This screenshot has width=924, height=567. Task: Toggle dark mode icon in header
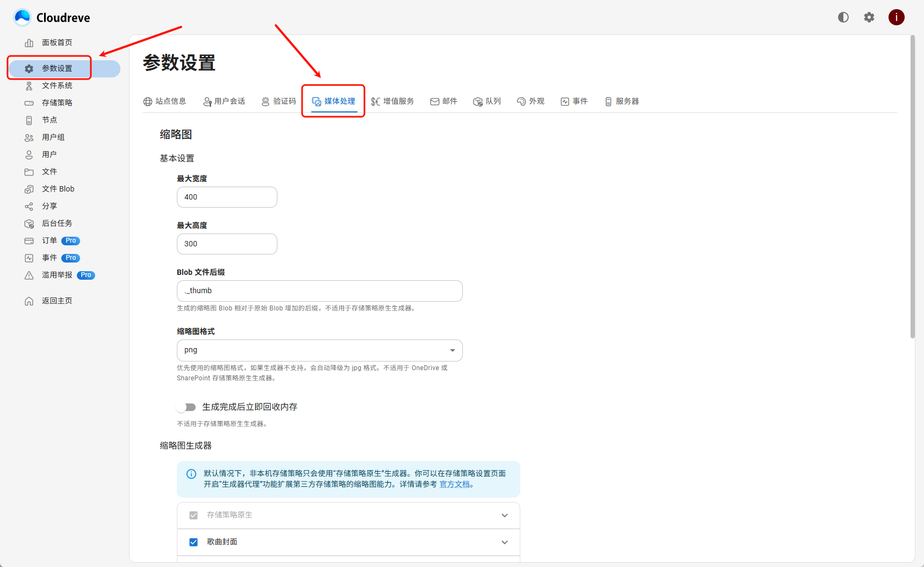coord(843,17)
